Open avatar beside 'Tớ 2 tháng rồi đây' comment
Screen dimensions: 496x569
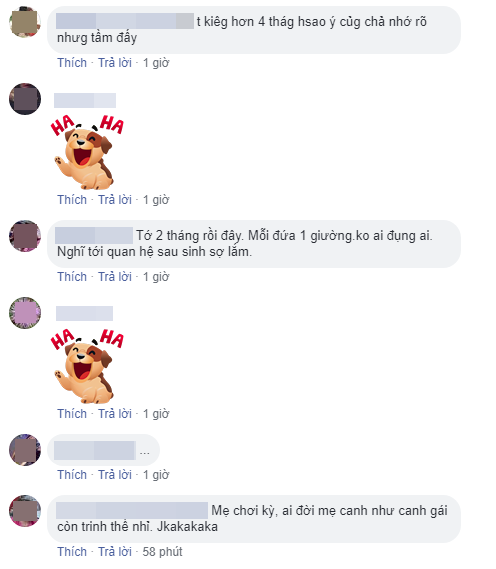pos(25,236)
